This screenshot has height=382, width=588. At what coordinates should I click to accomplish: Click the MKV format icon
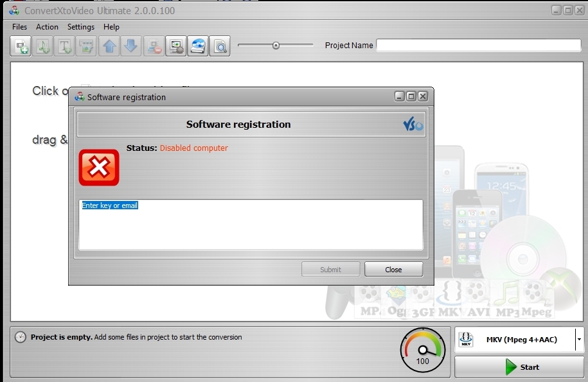click(x=466, y=339)
